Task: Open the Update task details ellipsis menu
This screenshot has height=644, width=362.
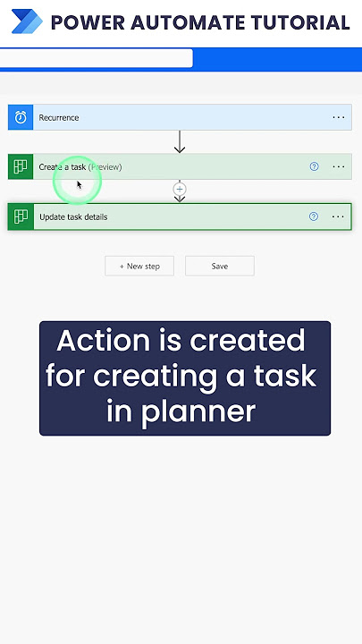Action: pyautogui.click(x=338, y=216)
